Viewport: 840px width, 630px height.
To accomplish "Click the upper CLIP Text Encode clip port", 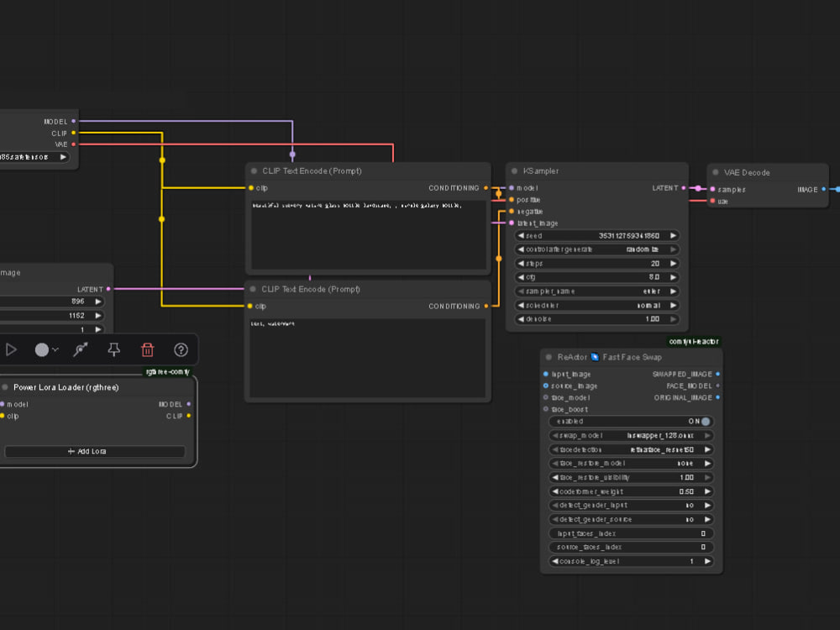I will [251, 188].
